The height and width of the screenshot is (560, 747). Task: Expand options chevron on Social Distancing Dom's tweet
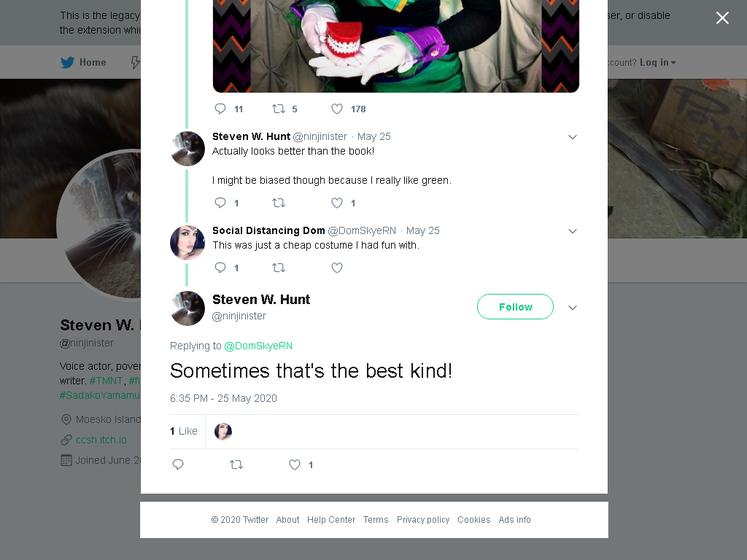[573, 231]
